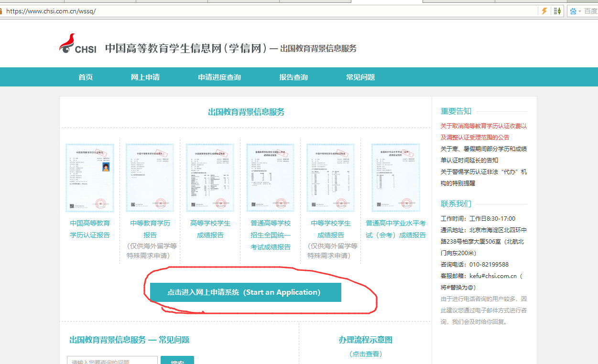The image size is (598, 364).
Task: Open the 普通高中学业水平考试成绩报告 text link
Action: coord(396,229)
